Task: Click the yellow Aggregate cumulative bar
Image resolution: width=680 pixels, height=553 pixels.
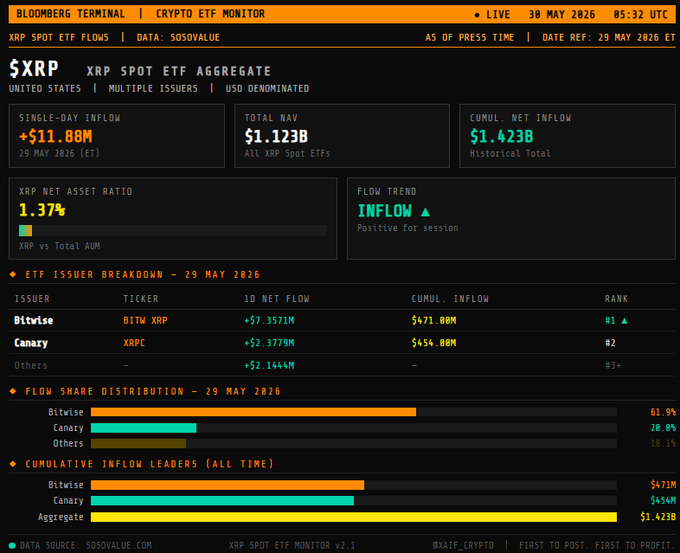Action: pyautogui.click(x=353, y=517)
